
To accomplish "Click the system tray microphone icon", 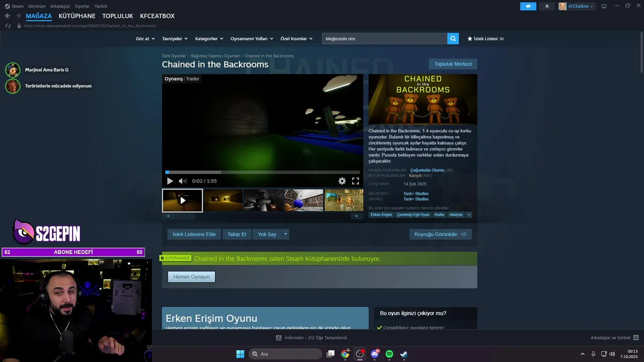I will coord(593,354).
